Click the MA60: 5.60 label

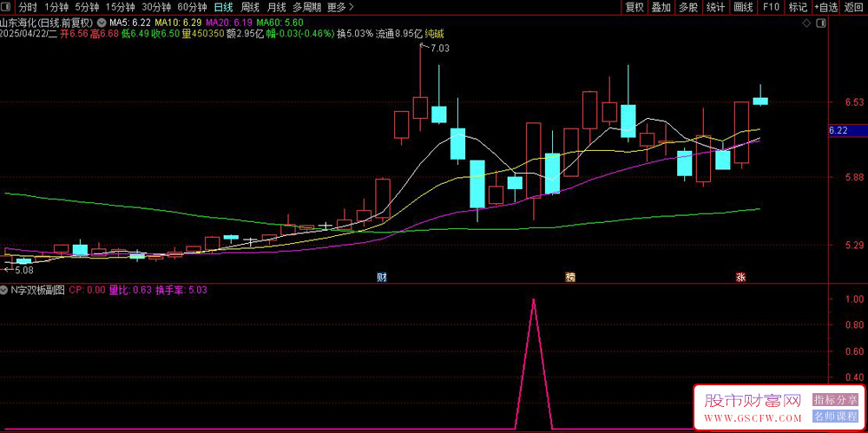pyautogui.click(x=279, y=23)
